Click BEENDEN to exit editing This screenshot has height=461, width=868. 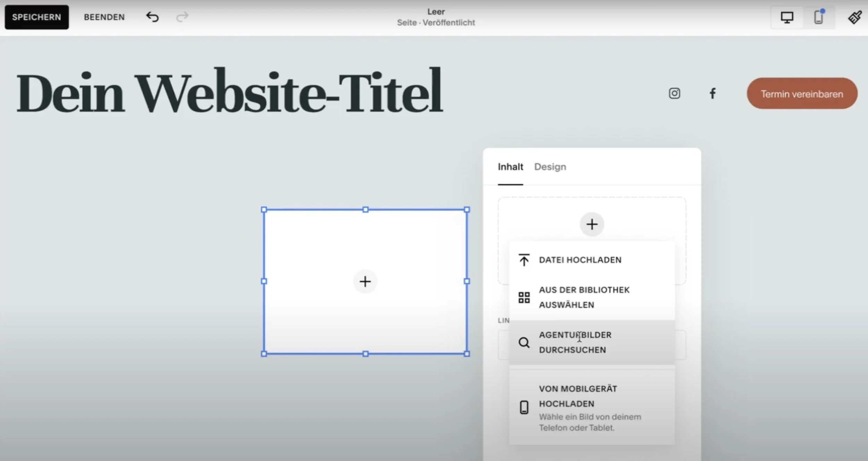tap(104, 17)
